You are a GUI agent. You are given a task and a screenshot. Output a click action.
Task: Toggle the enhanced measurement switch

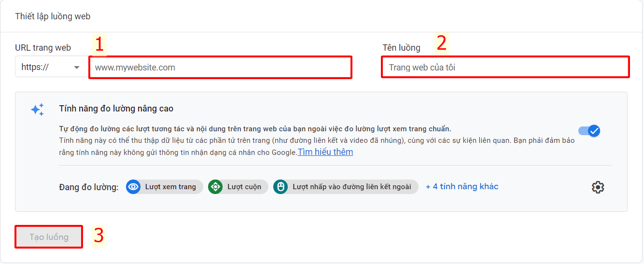point(589,130)
